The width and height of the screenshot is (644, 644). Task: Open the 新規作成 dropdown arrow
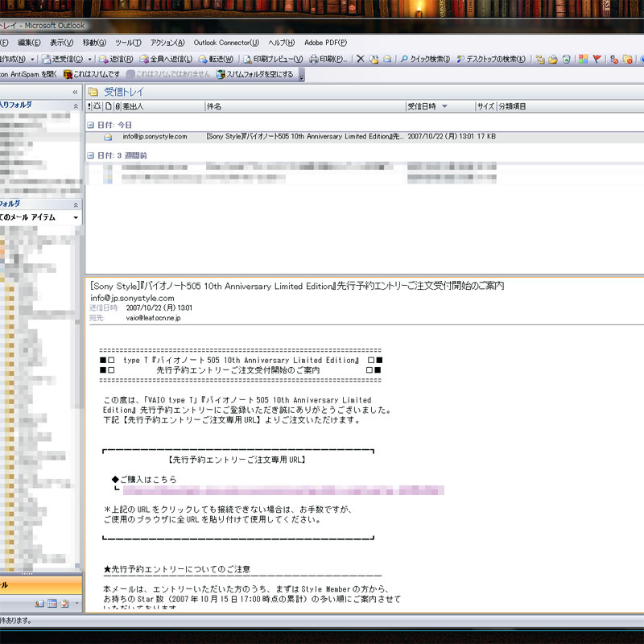pos(32,59)
